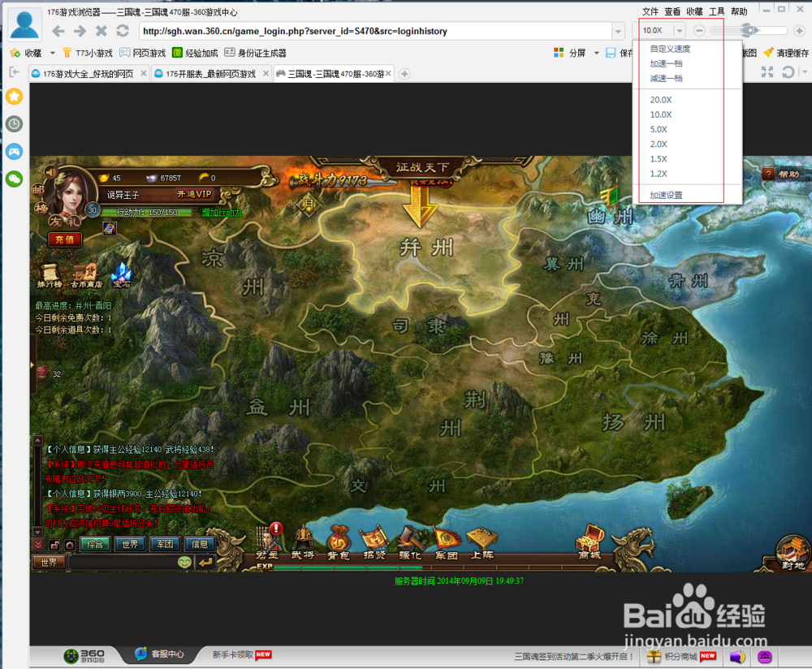
Task: Select 信息 chat tab
Action: tap(200, 544)
